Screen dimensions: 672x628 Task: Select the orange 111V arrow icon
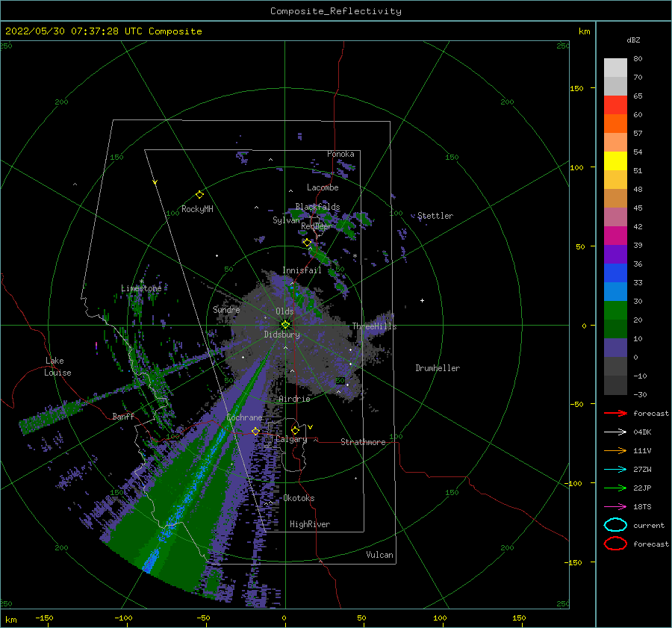pos(615,450)
